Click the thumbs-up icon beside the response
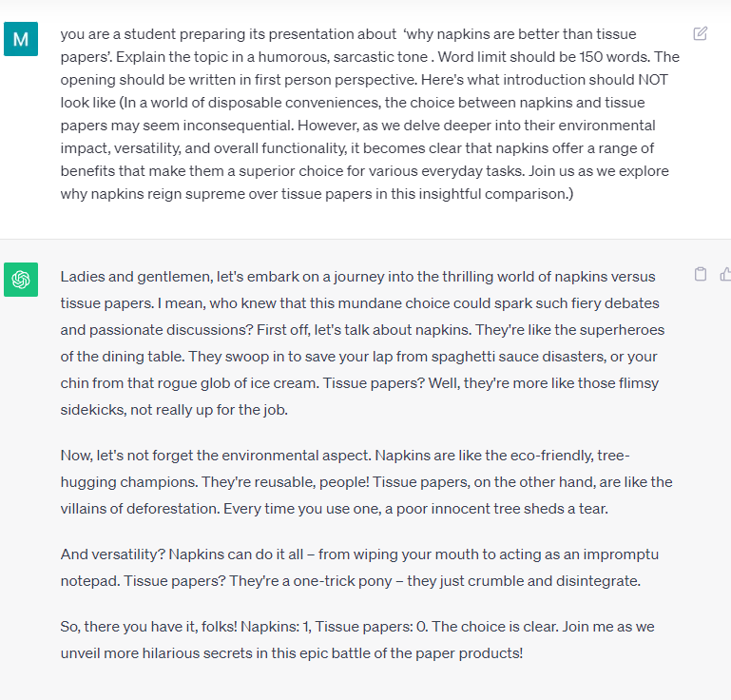 tap(725, 274)
